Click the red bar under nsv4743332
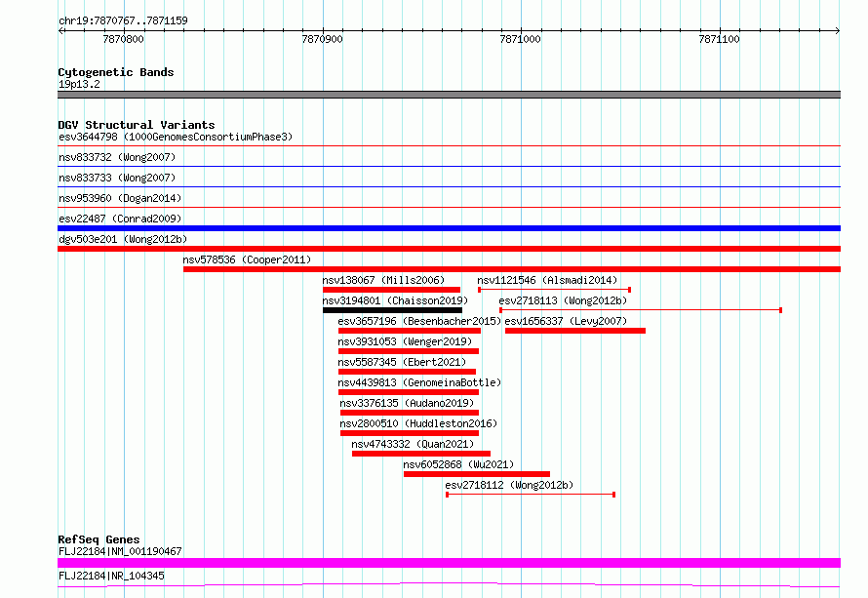Viewport: 868px width, 598px height. click(x=421, y=454)
